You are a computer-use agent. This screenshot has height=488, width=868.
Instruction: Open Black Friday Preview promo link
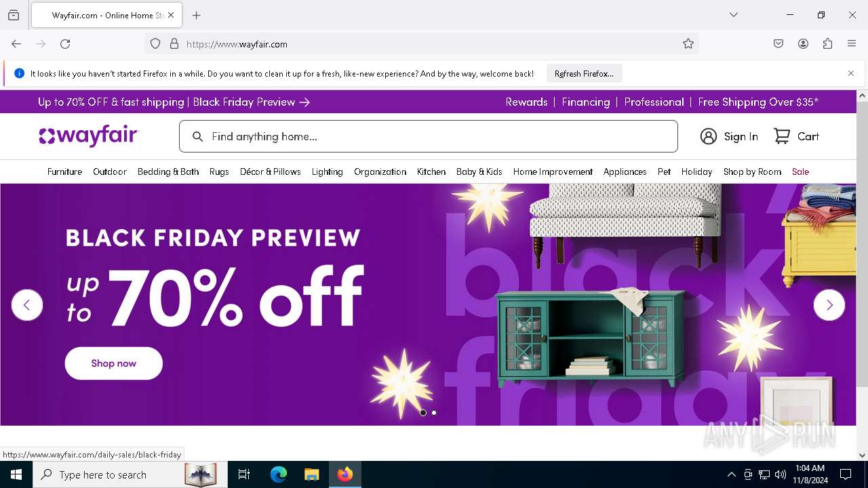click(174, 102)
